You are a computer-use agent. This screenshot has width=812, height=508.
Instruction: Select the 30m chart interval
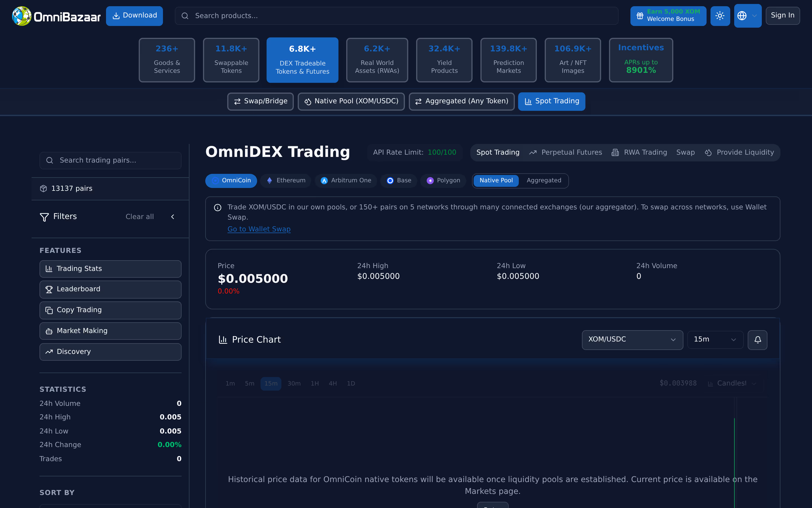click(294, 384)
